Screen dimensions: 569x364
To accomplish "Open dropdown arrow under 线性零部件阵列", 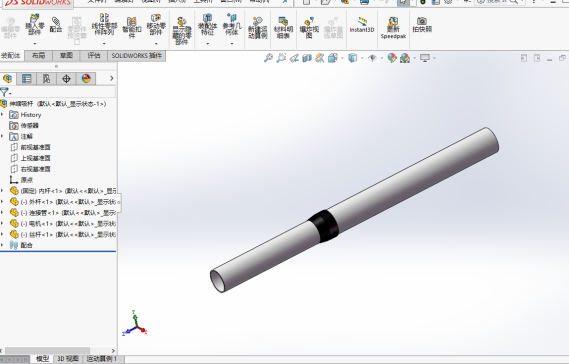I will point(104,44).
